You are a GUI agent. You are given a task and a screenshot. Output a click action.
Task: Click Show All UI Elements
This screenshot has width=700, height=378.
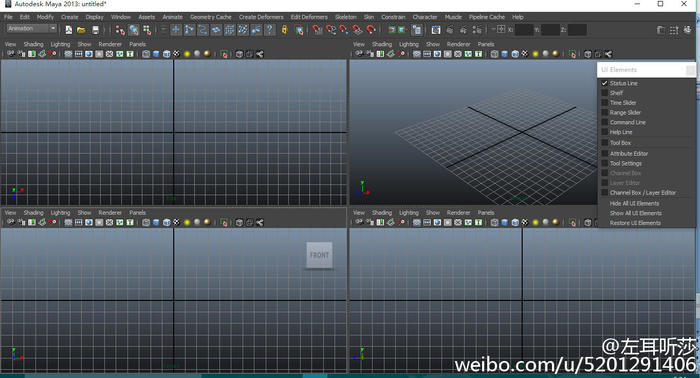636,213
